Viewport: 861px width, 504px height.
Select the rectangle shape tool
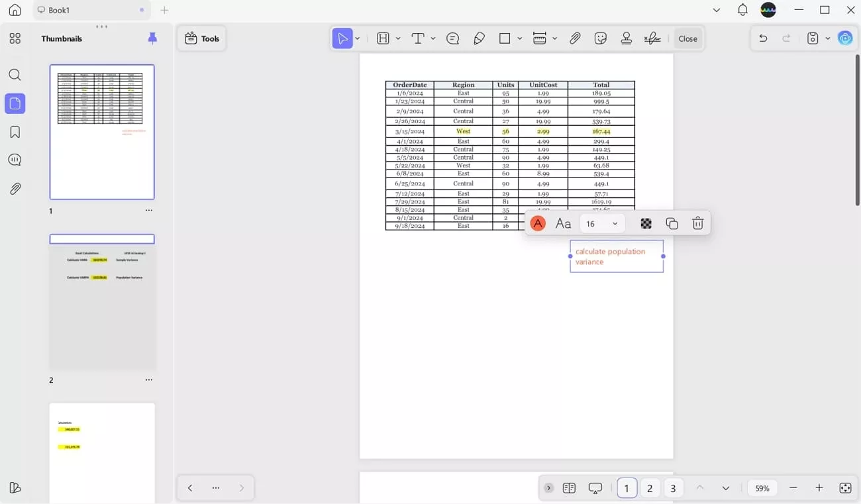[x=505, y=38]
